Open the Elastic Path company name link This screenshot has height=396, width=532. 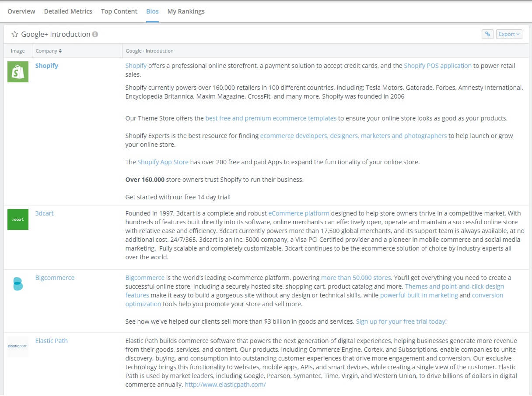[52, 341]
